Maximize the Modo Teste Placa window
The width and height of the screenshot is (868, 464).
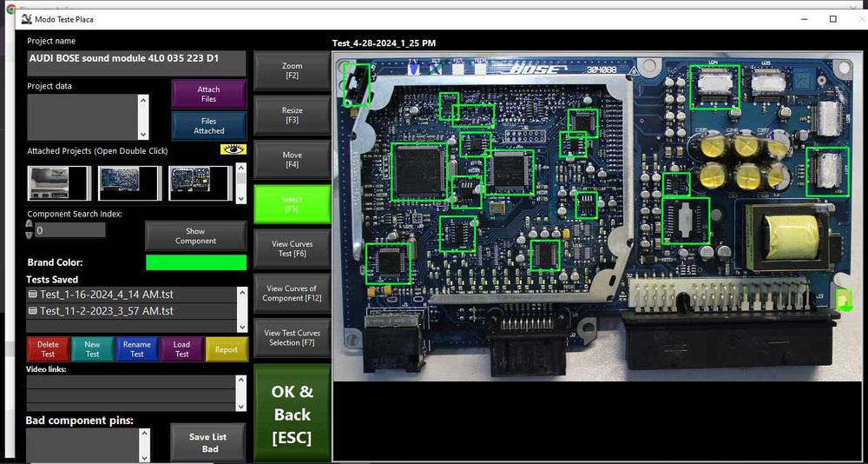pyautogui.click(x=833, y=19)
